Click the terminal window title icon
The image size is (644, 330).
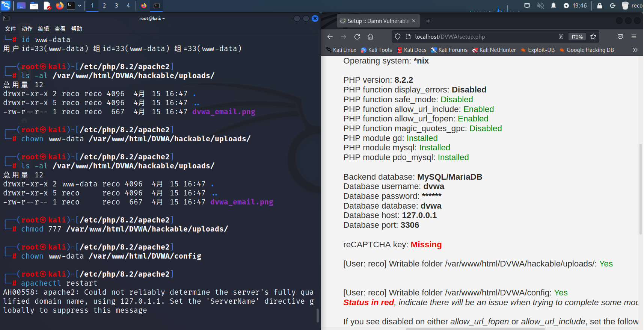click(6, 18)
